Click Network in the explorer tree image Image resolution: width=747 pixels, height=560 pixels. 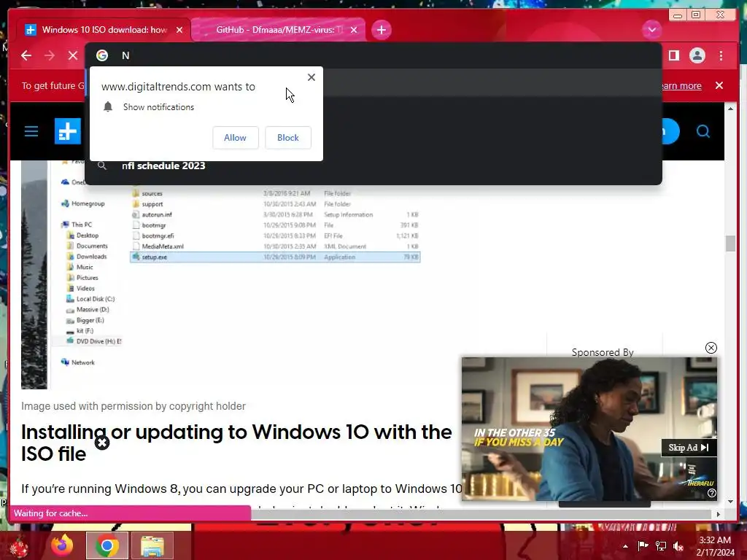coord(83,362)
